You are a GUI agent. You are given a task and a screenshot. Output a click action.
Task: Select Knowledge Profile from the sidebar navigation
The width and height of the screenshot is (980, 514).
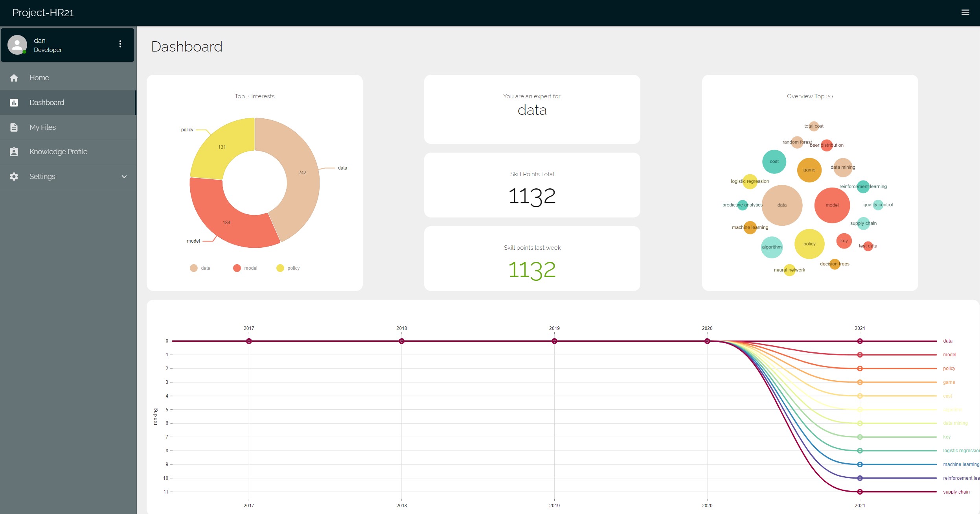coord(58,151)
